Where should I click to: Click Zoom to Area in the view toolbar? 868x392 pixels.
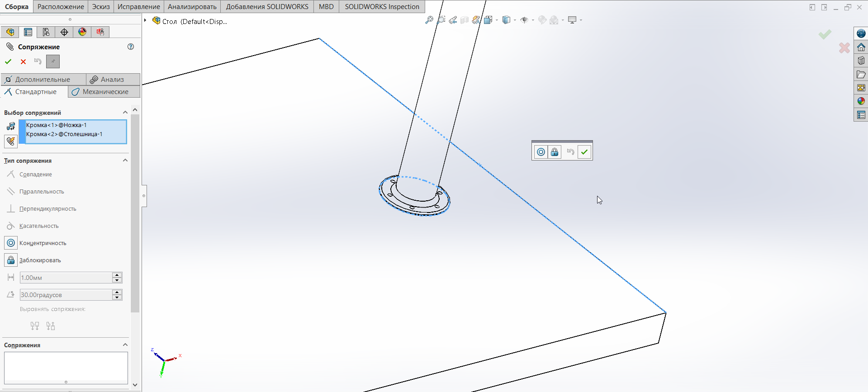[441, 20]
